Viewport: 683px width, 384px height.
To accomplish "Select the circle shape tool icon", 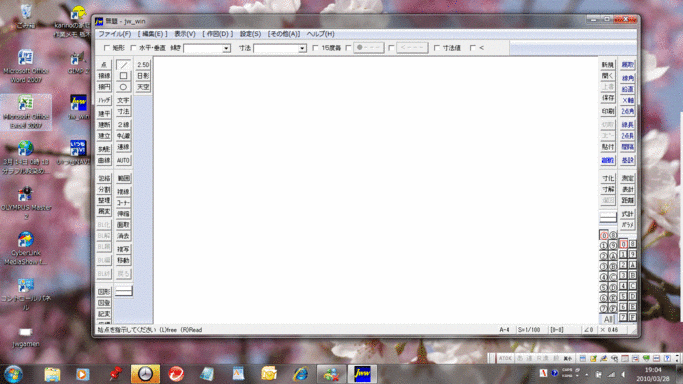I will click(123, 87).
